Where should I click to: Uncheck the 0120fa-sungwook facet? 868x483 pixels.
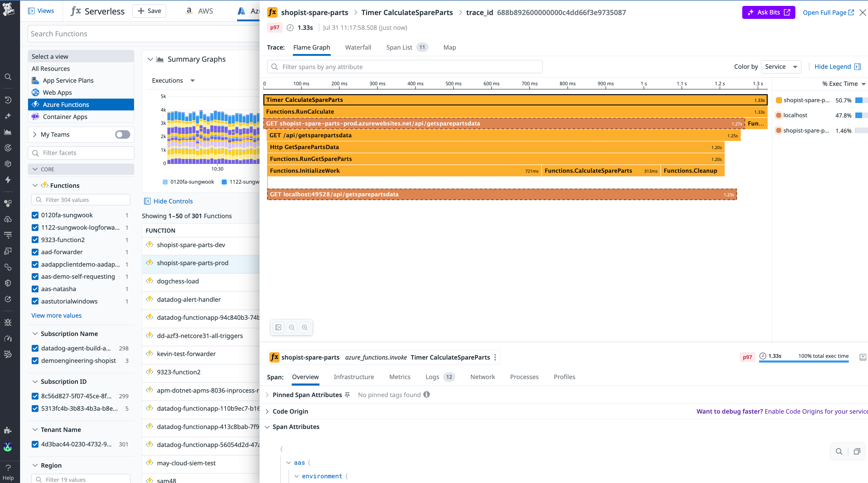point(35,215)
